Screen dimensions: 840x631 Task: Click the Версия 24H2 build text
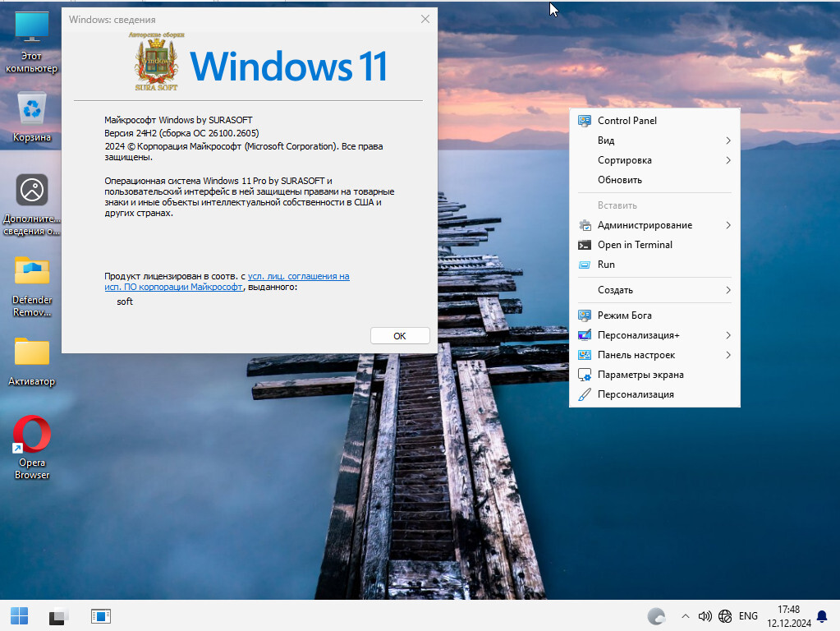[181, 133]
